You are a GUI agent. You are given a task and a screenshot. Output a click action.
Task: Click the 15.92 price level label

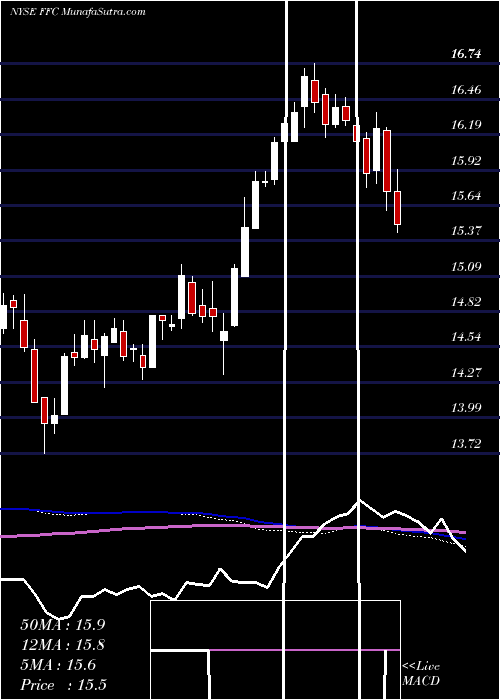[x=466, y=160]
